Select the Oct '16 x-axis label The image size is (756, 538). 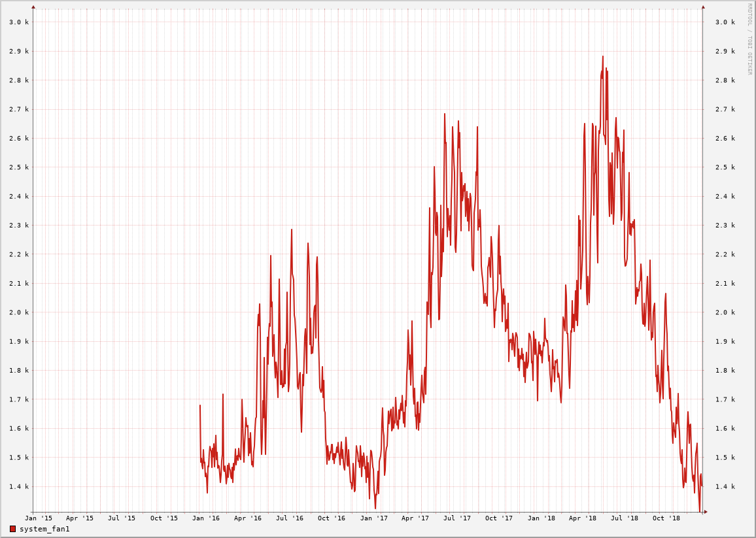click(x=332, y=518)
